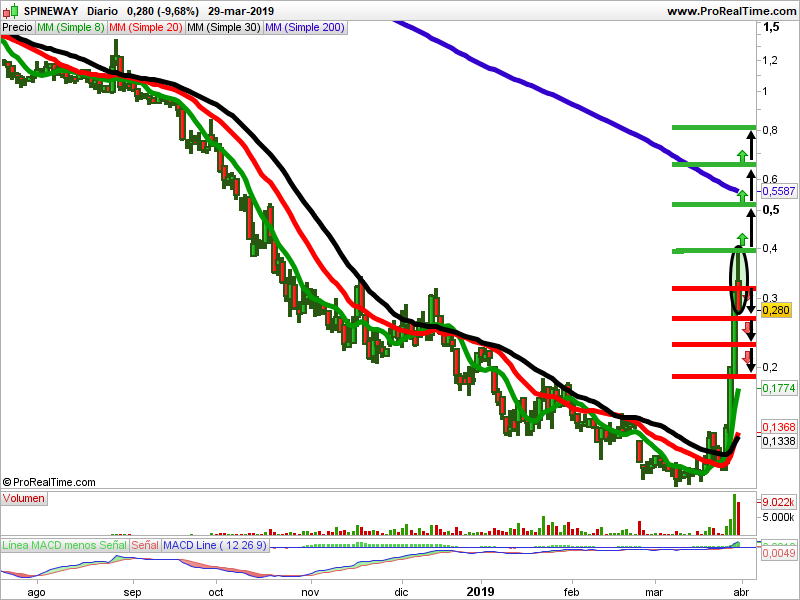The height and width of the screenshot is (600, 800).
Task: Select the Línea MACD menos Señal label
Action: [64, 545]
